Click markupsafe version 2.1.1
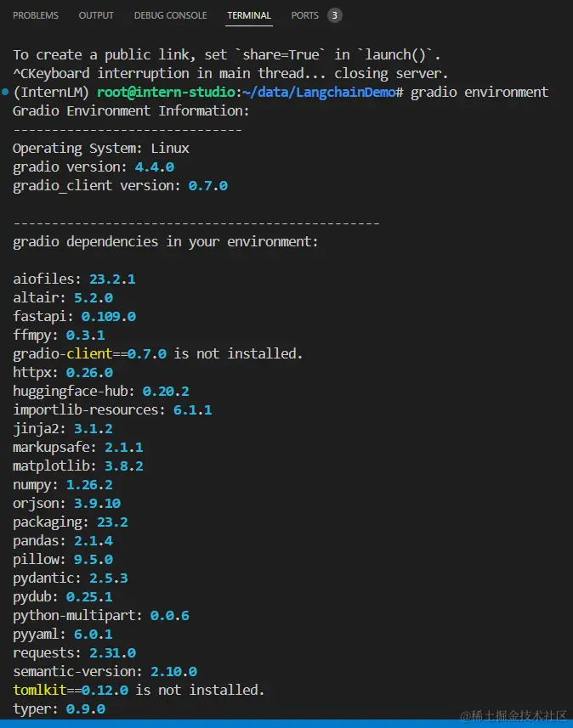Screen dimensions: 573x728 (124, 447)
